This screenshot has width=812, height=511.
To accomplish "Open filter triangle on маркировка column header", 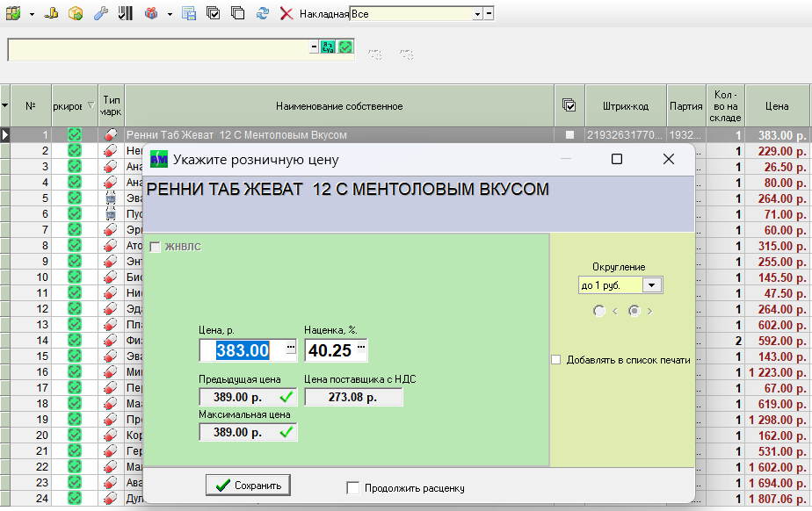I will [91, 105].
